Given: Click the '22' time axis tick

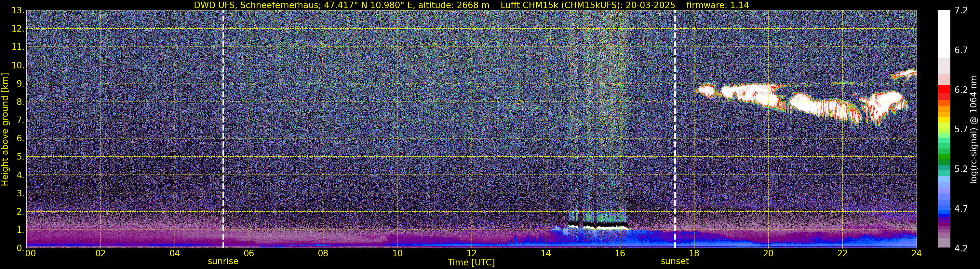Looking at the screenshot, I should pyautogui.click(x=842, y=253).
